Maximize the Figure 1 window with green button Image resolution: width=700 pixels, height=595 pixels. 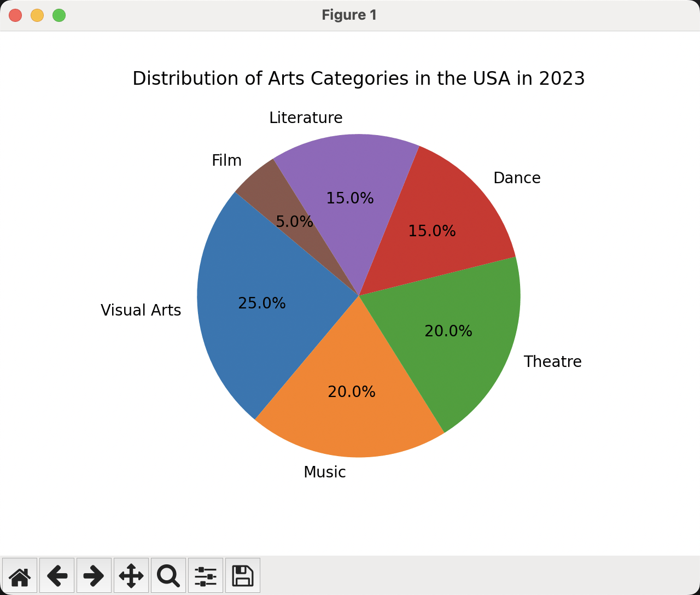click(x=59, y=15)
